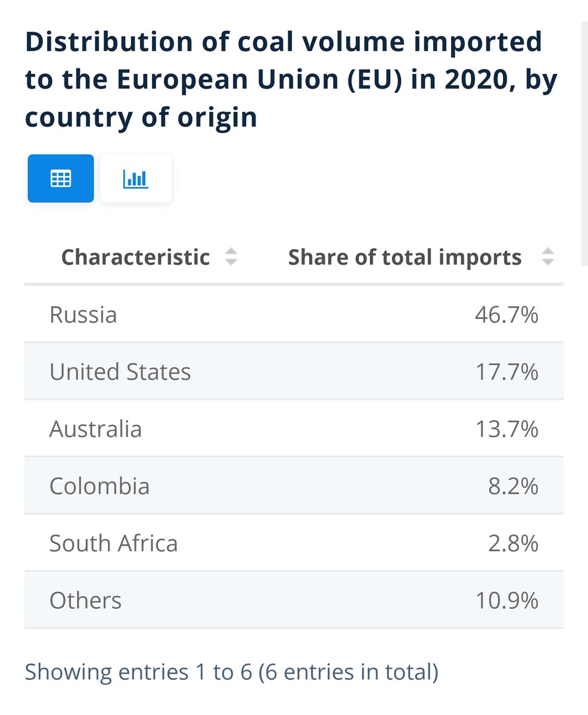Screen dimensions: 588x715
Task: Click the 8.2% share for Colombia
Action: (x=513, y=486)
